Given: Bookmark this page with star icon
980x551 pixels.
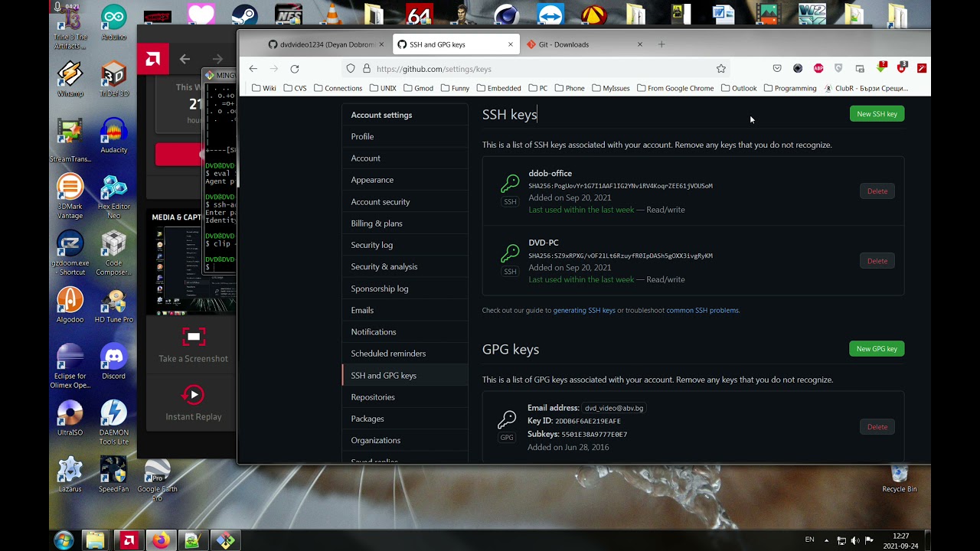Looking at the screenshot, I should [720, 69].
